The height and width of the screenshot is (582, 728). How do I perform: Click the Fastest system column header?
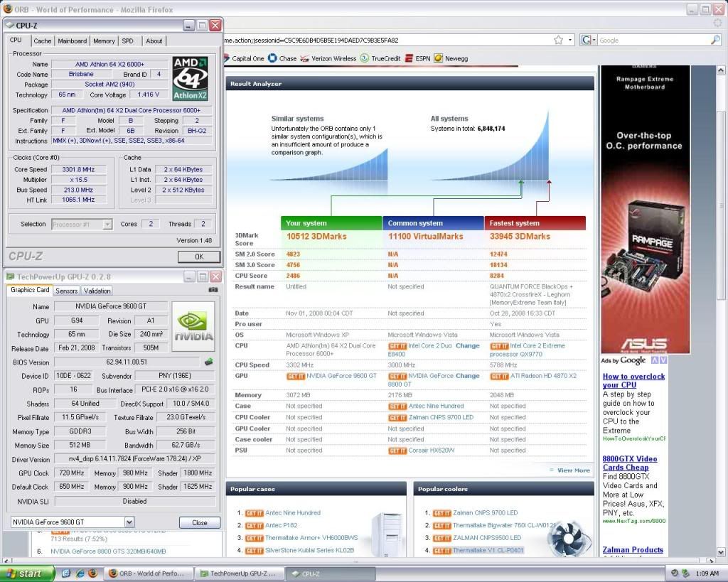[x=535, y=223]
